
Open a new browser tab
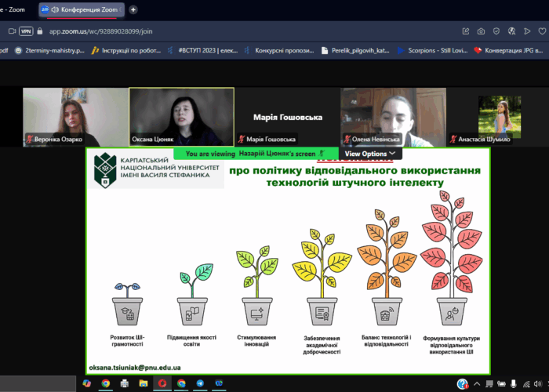point(133,9)
